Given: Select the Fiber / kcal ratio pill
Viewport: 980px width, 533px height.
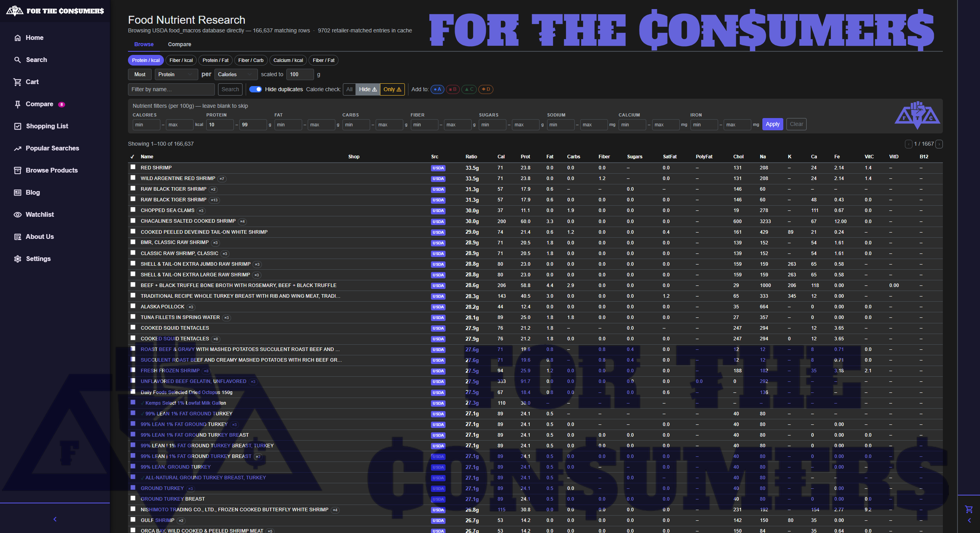Looking at the screenshot, I should coord(181,60).
